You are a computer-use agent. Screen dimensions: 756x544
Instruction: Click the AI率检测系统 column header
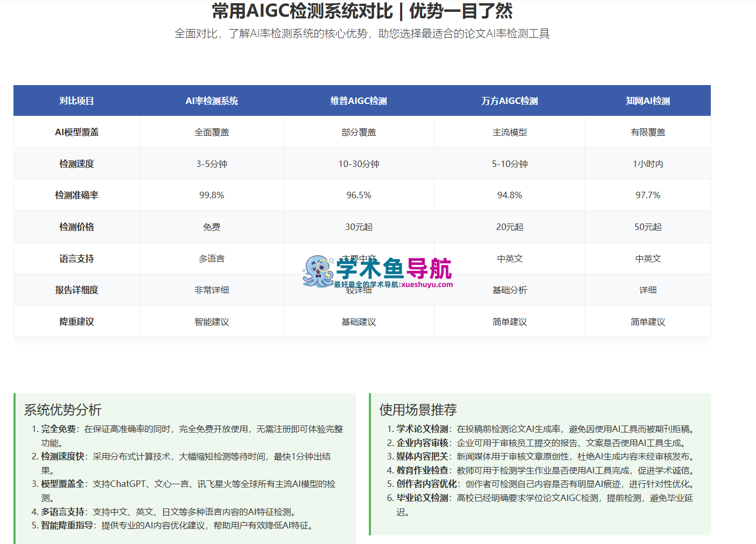(212, 101)
